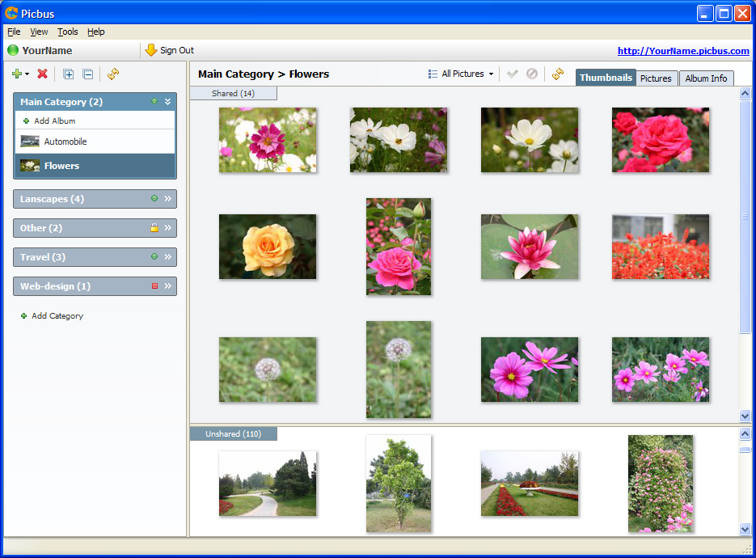This screenshot has height=558, width=756.
Task: Click the approve checkmark icon
Action: [x=513, y=74]
